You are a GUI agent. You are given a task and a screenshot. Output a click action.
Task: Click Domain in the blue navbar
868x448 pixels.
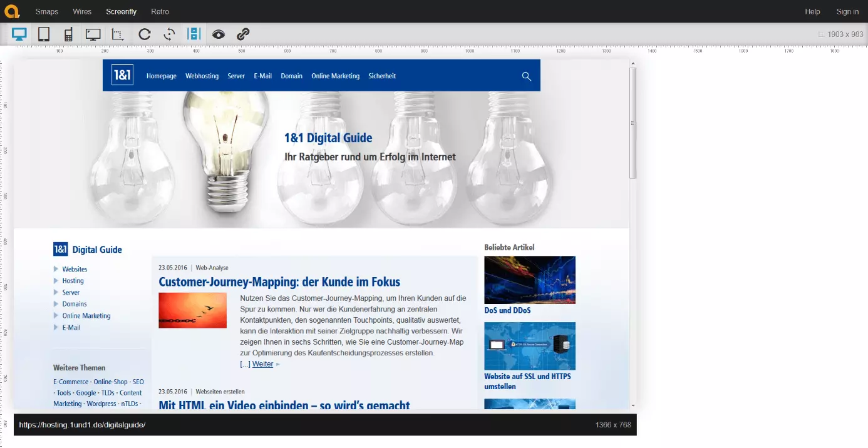coord(291,76)
